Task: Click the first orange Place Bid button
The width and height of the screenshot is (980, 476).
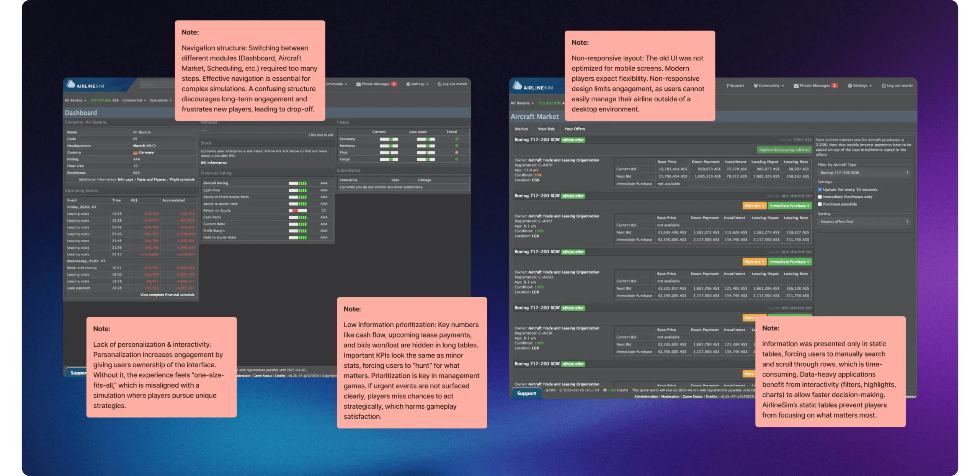Action: pos(754,206)
